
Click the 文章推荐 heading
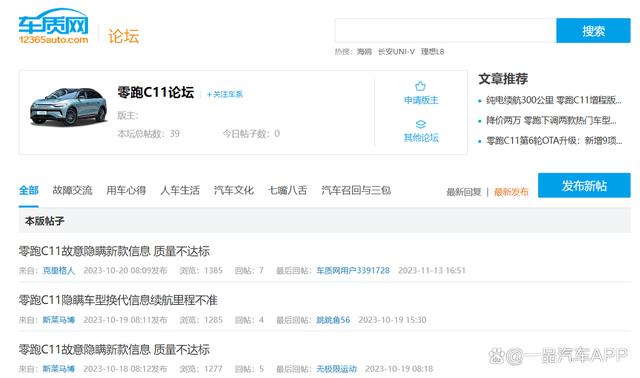point(503,78)
